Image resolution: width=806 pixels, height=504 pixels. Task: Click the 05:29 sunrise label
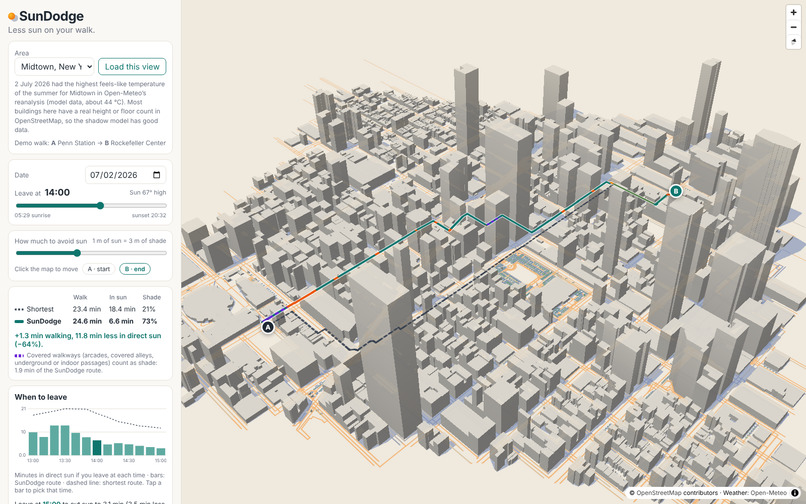tap(32, 215)
